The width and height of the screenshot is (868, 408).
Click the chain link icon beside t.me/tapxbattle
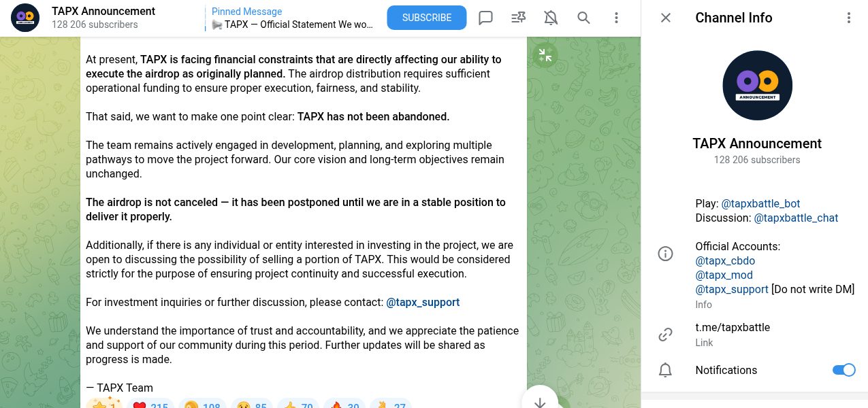click(x=666, y=335)
